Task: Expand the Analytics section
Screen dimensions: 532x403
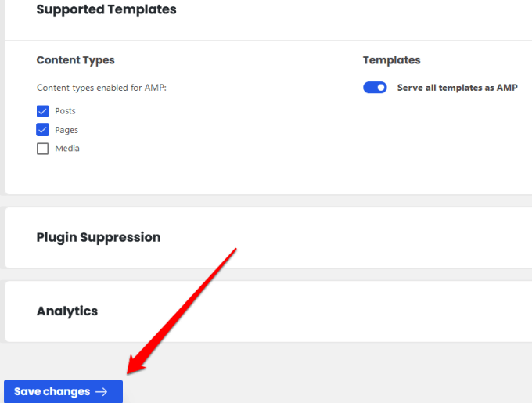Action: point(67,311)
